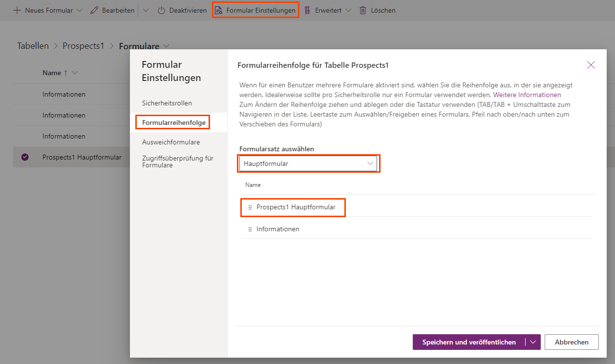Delete the form with the trash icon

[x=362, y=10]
